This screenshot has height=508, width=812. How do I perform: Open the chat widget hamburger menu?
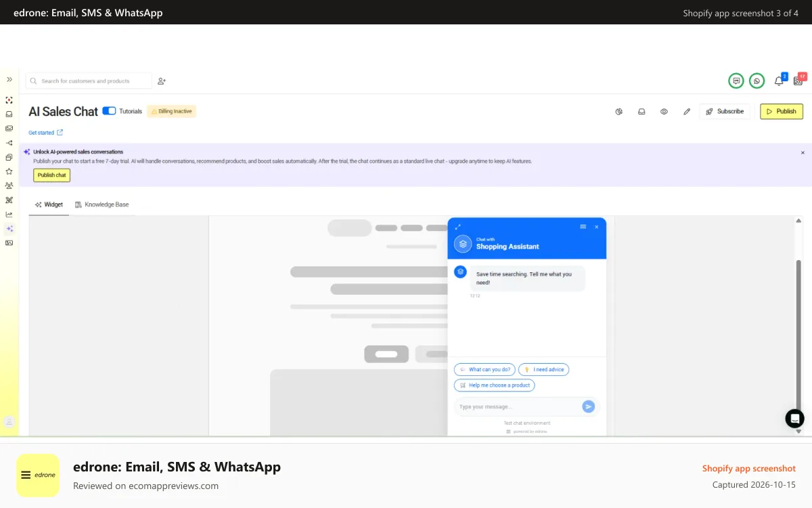tap(583, 227)
